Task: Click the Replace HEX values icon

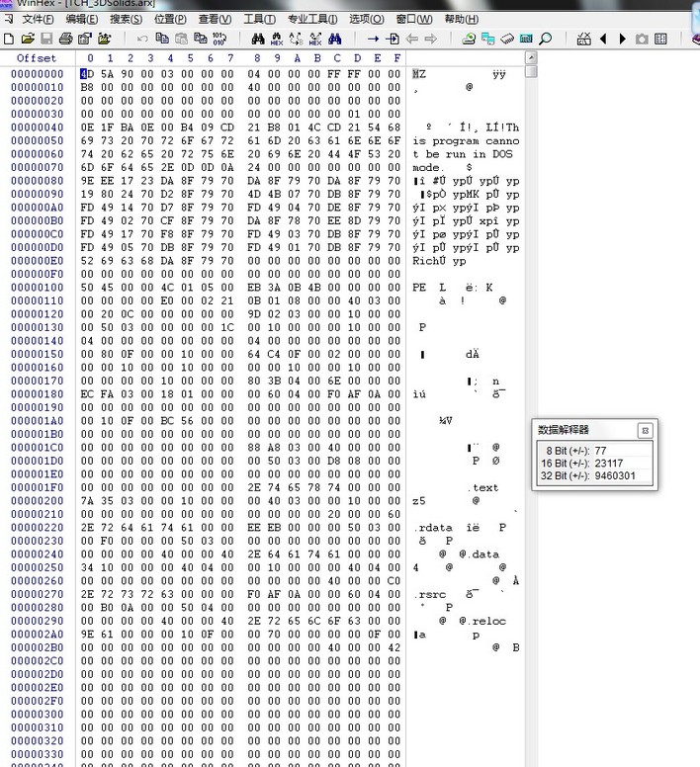Action: 315,39
